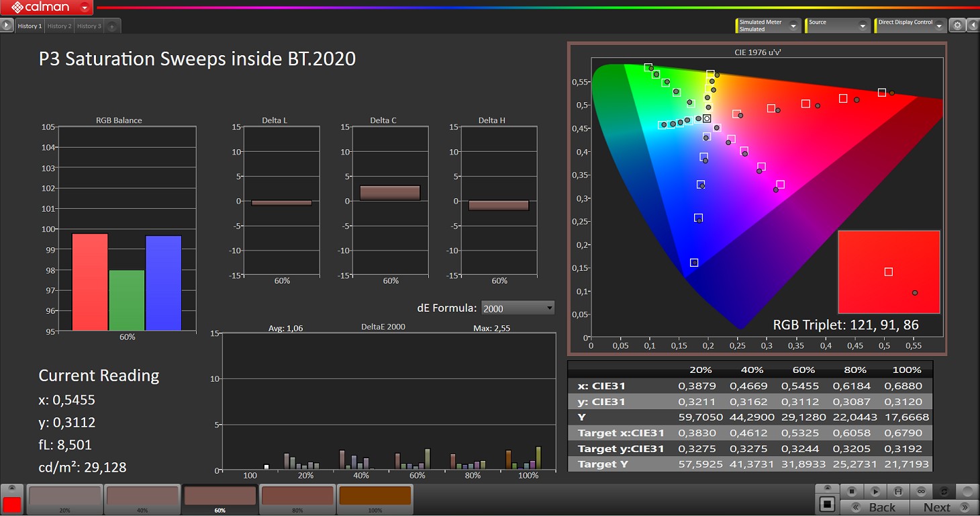Click the stop measurement icon

point(851,492)
